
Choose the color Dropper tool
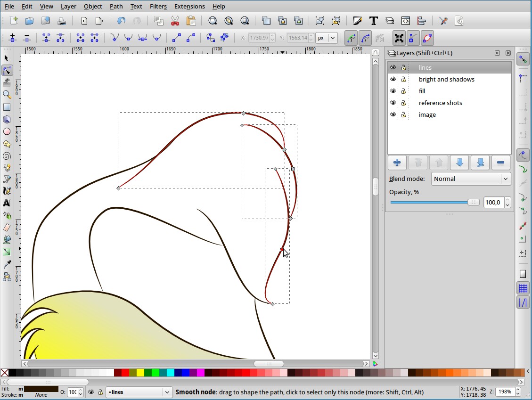click(7, 264)
